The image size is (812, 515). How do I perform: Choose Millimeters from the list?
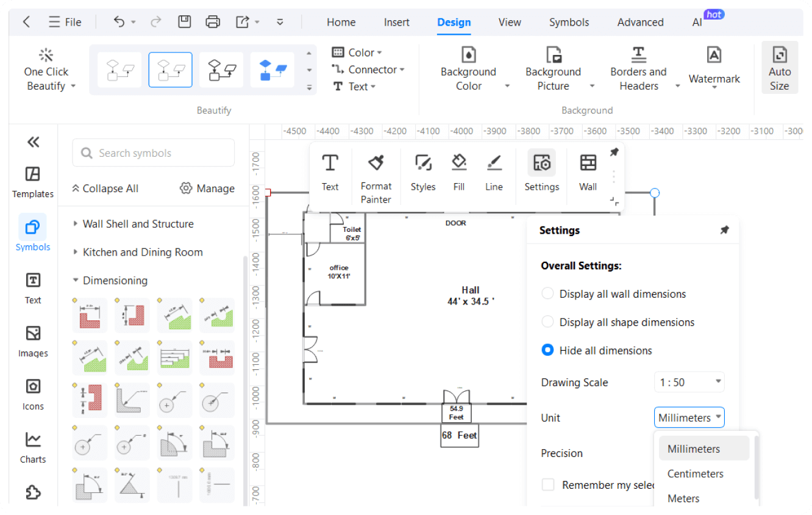[x=703, y=448]
